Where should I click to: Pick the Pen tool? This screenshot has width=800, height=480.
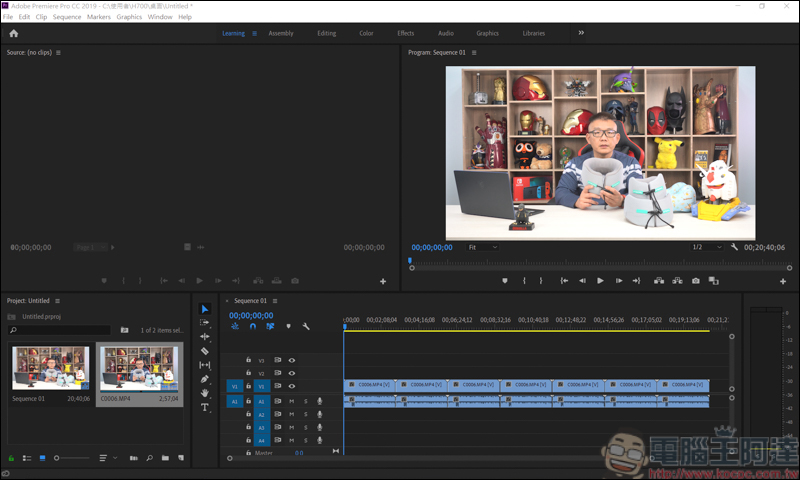tap(205, 379)
